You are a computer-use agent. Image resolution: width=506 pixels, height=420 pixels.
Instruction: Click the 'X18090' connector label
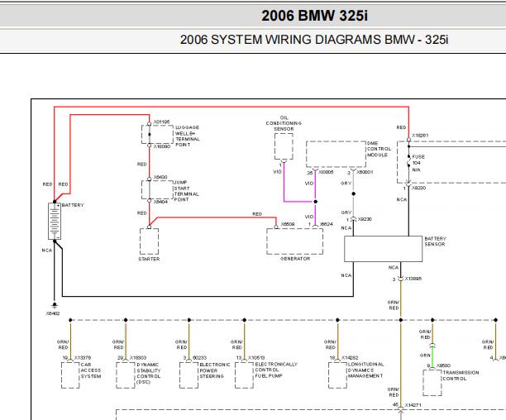[x=162, y=146]
